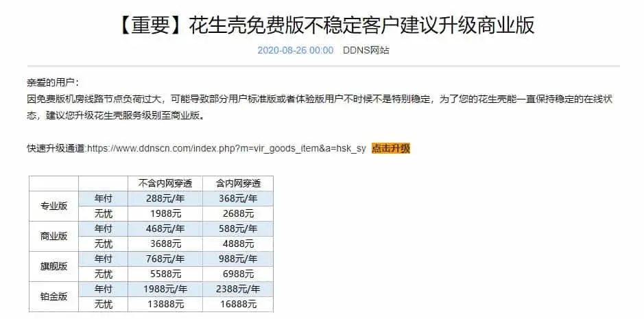Click the 年付 cell in 专业版 row

pyautogui.click(x=103, y=198)
